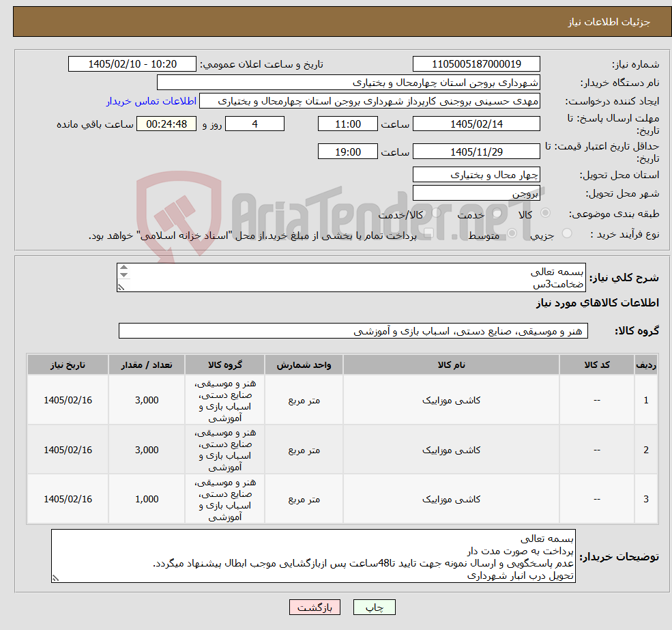Click the delivery province field چهار محال و بختیاری
672x630 pixels.
(476, 175)
